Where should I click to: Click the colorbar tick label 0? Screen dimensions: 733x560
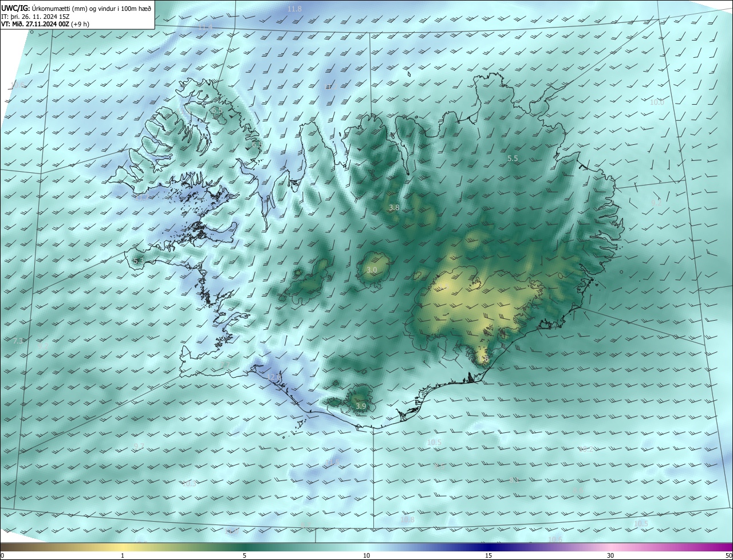click(2, 555)
